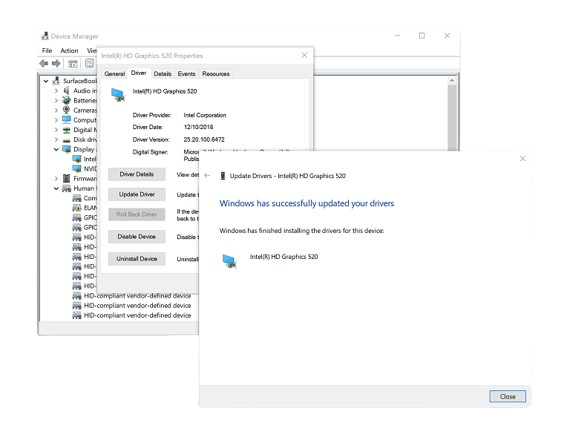Click the driver date '12/10/2018'

[x=198, y=127]
